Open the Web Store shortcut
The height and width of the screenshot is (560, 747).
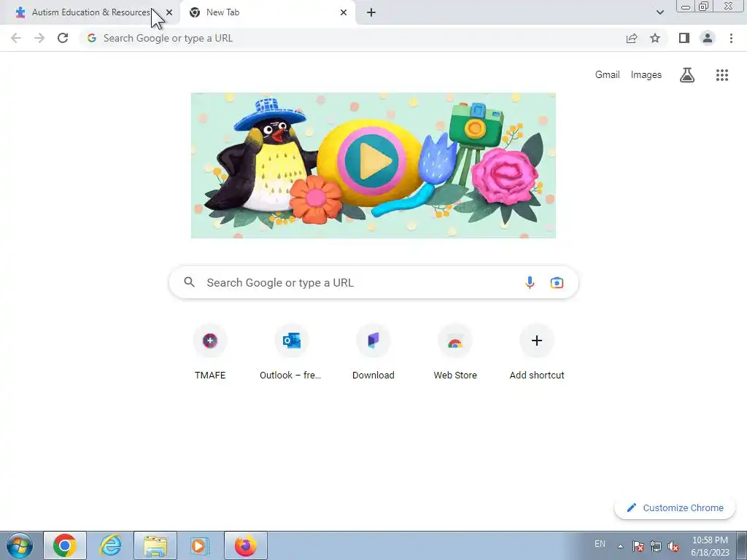tap(455, 352)
